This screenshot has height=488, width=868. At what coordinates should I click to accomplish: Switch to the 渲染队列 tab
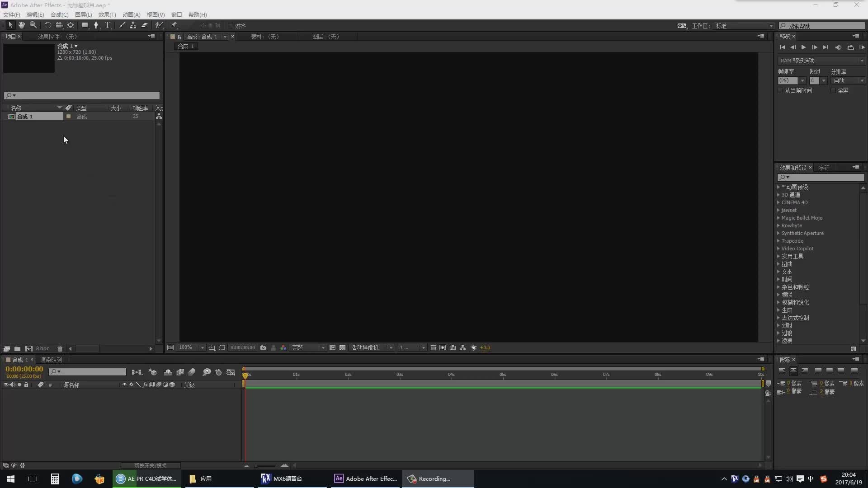click(52, 360)
